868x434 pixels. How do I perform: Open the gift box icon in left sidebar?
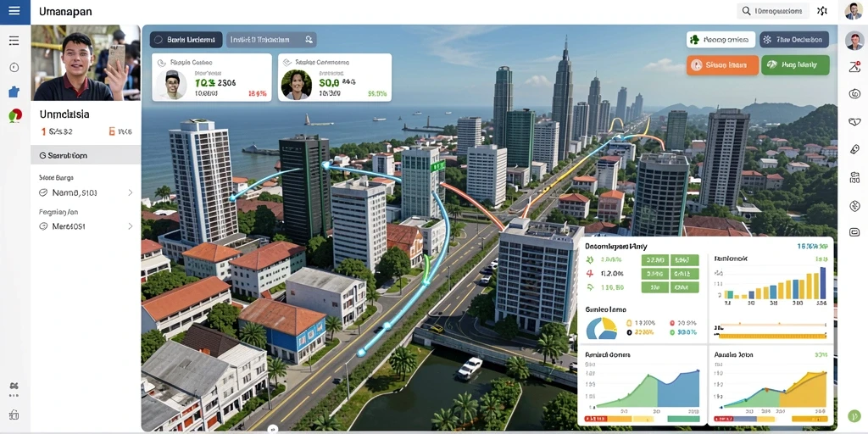[14, 415]
